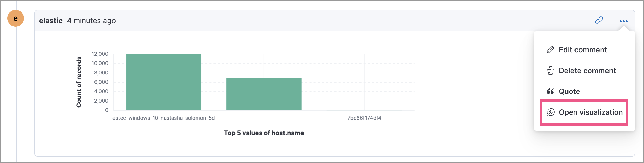This screenshot has width=644, height=163.
Task: Open the comment actions ellipsis menu
Action: (624, 20)
